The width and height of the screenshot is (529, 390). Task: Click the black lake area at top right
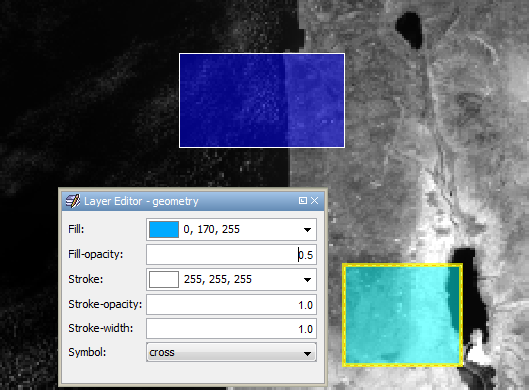(409, 29)
